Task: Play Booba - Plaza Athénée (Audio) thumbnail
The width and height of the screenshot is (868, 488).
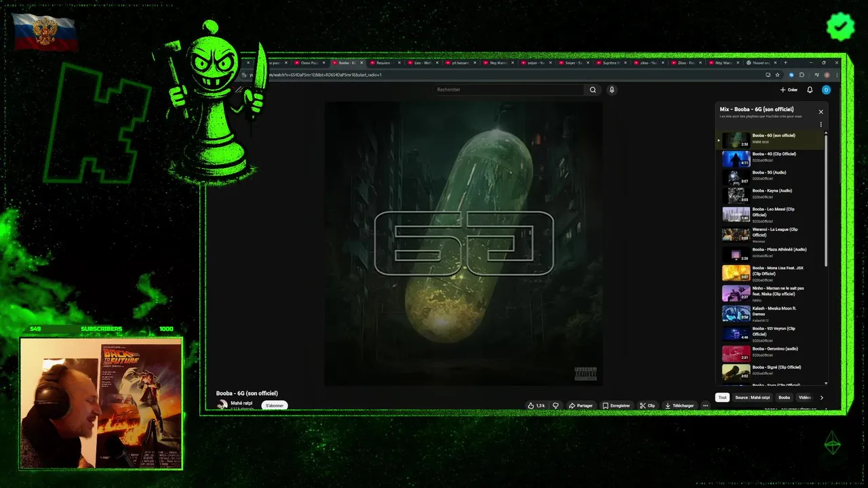Action: [736, 254]
